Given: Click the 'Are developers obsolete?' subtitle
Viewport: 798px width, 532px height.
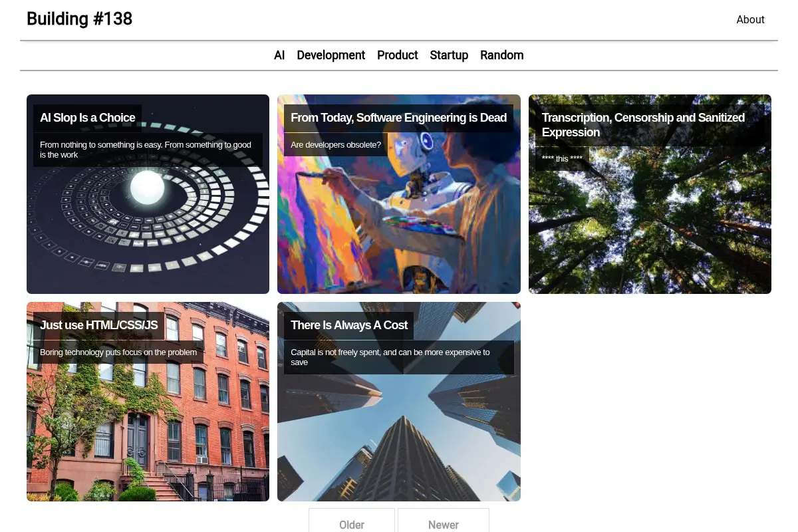Looking at the screenshot, I should point(336,144).
